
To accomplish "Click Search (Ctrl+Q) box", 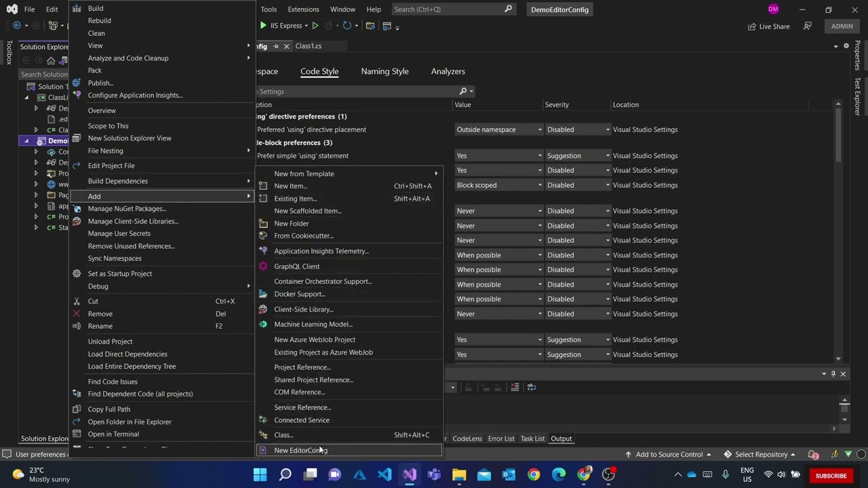I will [x=453, y=9].
